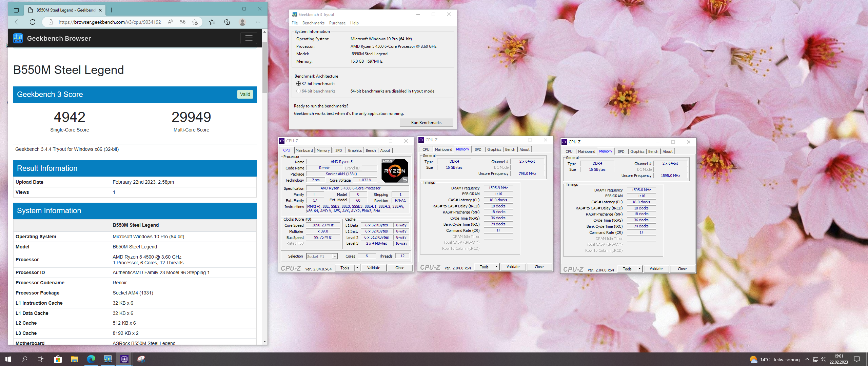
Task: Add this page to favorites
Action: click(x=195, y=22)
